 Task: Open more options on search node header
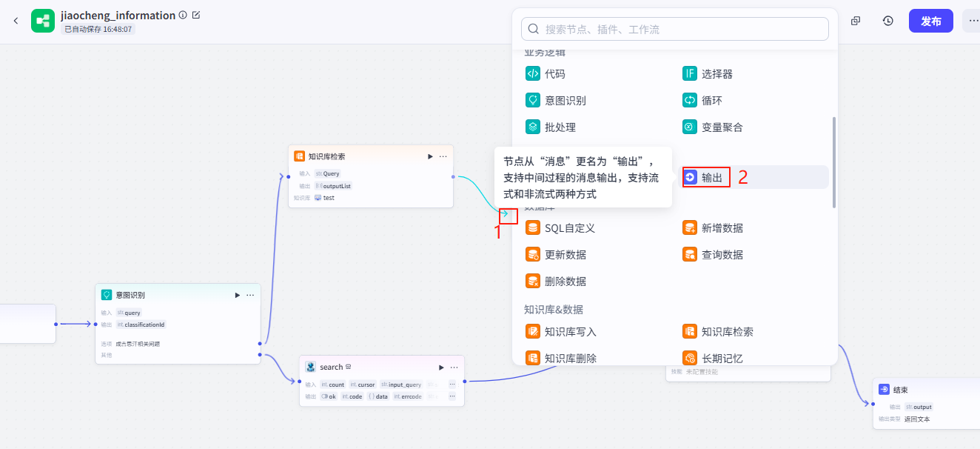coord(454,367)
